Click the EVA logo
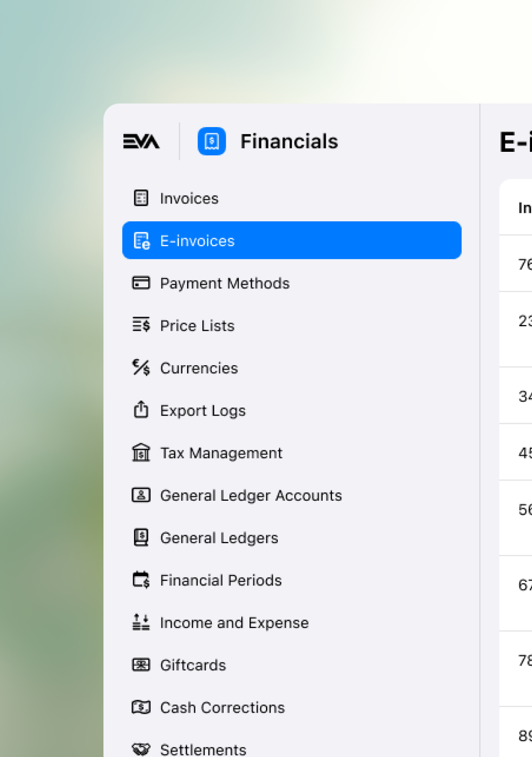 click(141, 141)
